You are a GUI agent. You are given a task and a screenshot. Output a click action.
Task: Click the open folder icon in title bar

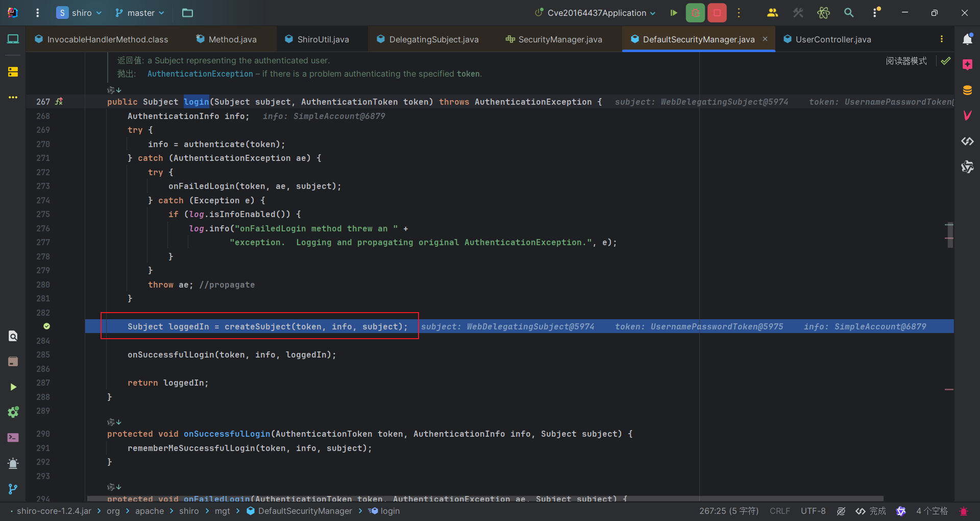point(187,13)
